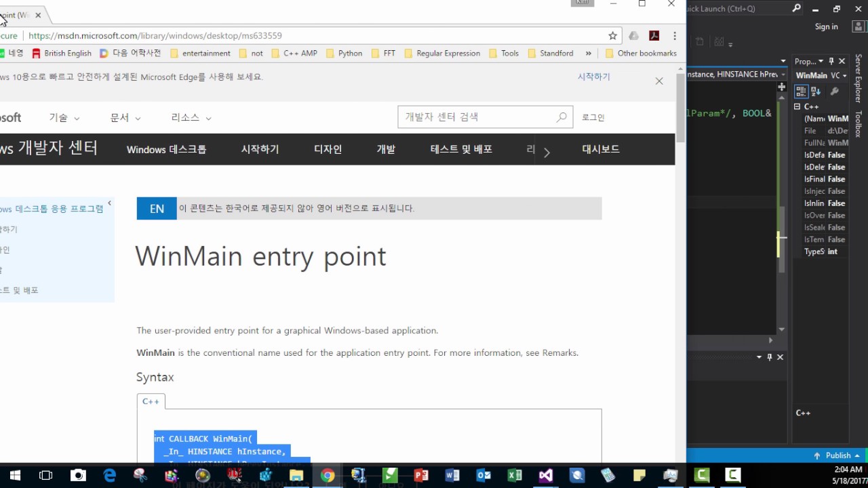Click Sign in within Visual Studio
Image resolution: width=868 pixels, height=488 pixels.
827,26
